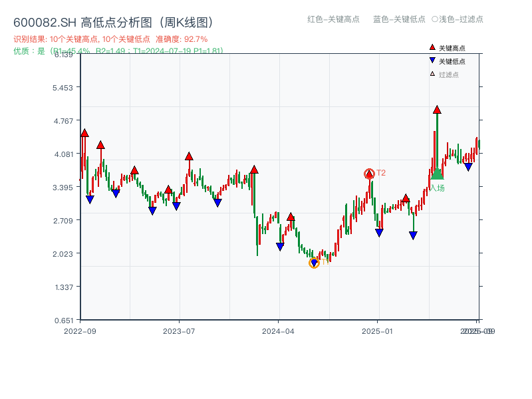Image resolution: width=532 pixels, height=399 pixels.
Task: Toggle 关键低点 visibility in the legend box
Action: [x=449, y=59]
